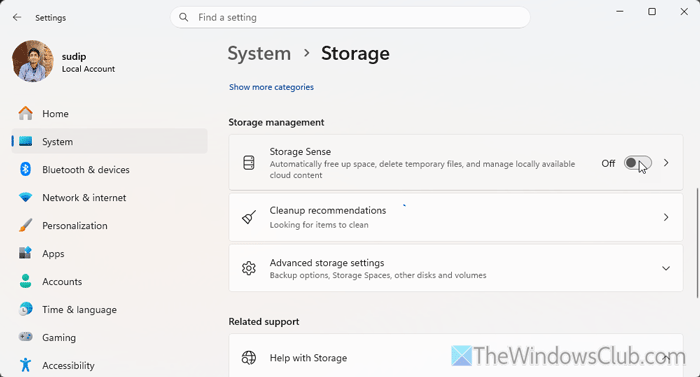
Task: Open Cleanup recommendations via right chevron
Action: tap(666, 217)
